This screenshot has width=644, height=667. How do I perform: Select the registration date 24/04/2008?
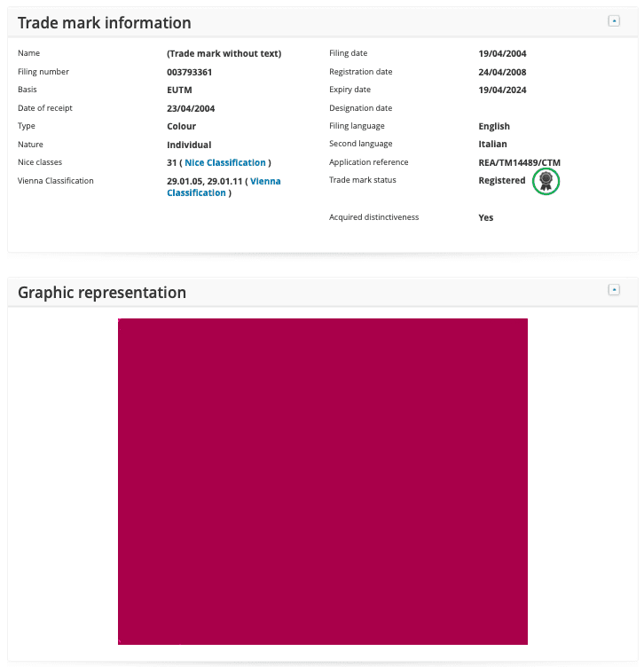(x=502, y=72)
